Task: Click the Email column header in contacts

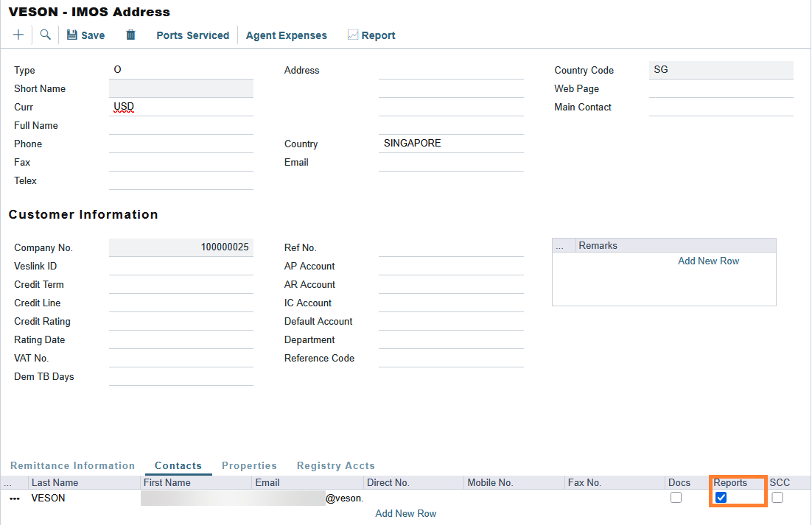Action: point(307,482)
